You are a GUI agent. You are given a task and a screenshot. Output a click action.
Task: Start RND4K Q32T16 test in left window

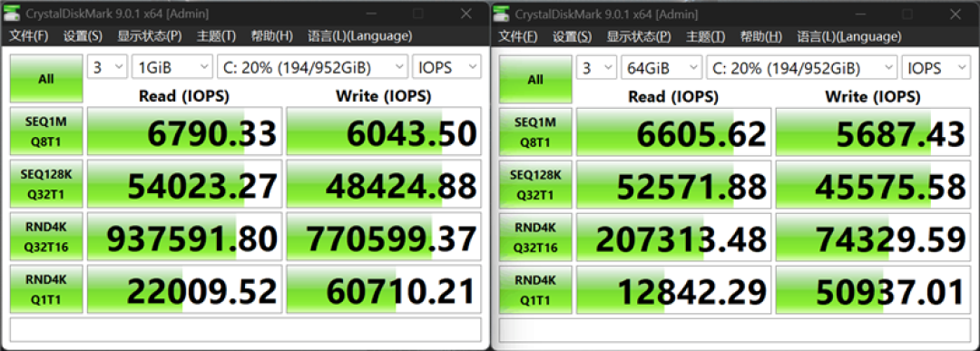[x=46, y=238]
